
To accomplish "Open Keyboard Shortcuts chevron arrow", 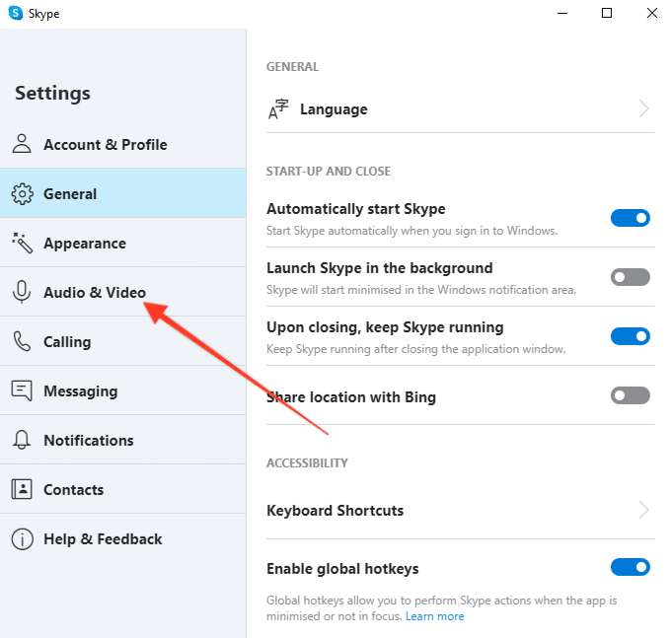I will point(643,510).
